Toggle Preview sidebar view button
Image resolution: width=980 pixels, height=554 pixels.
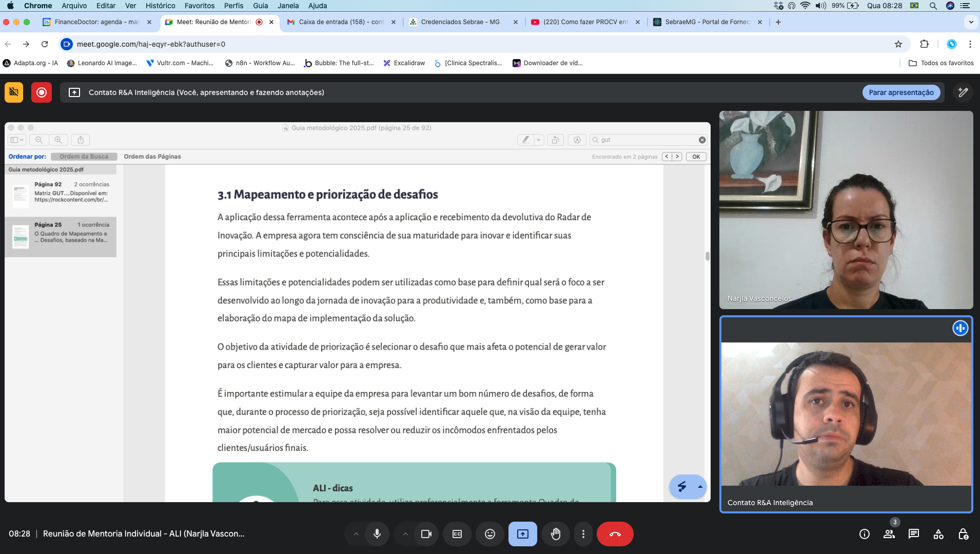click(17, 140)
